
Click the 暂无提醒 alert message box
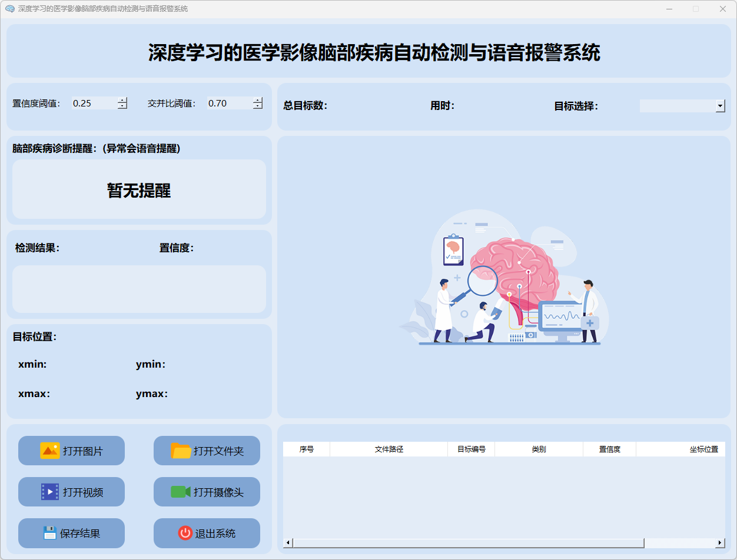click(x=139, y=189)
